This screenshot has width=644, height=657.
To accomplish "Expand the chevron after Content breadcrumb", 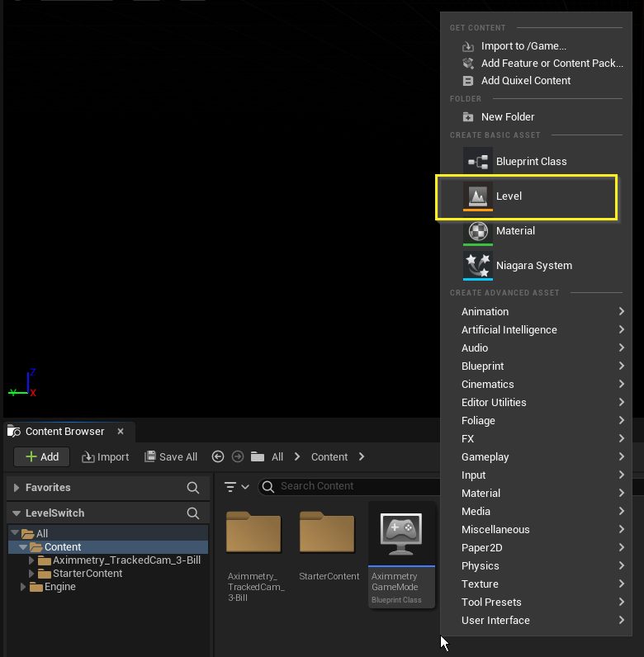I will (362, 456).
